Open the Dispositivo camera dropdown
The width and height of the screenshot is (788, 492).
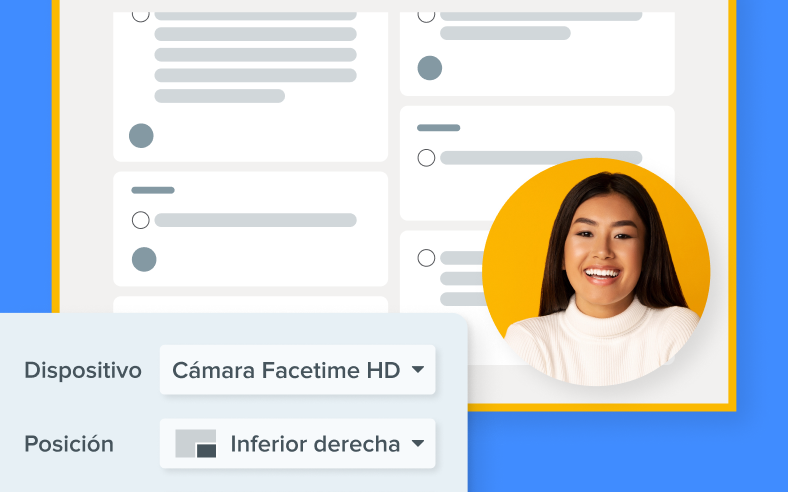[x=298, y=370]
